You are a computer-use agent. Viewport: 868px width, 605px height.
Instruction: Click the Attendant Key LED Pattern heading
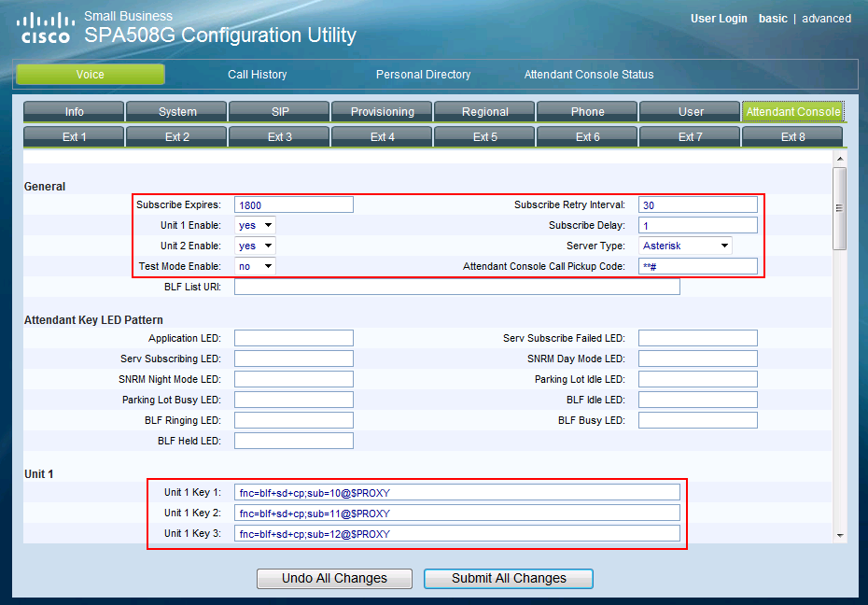(x=93, y=320)
